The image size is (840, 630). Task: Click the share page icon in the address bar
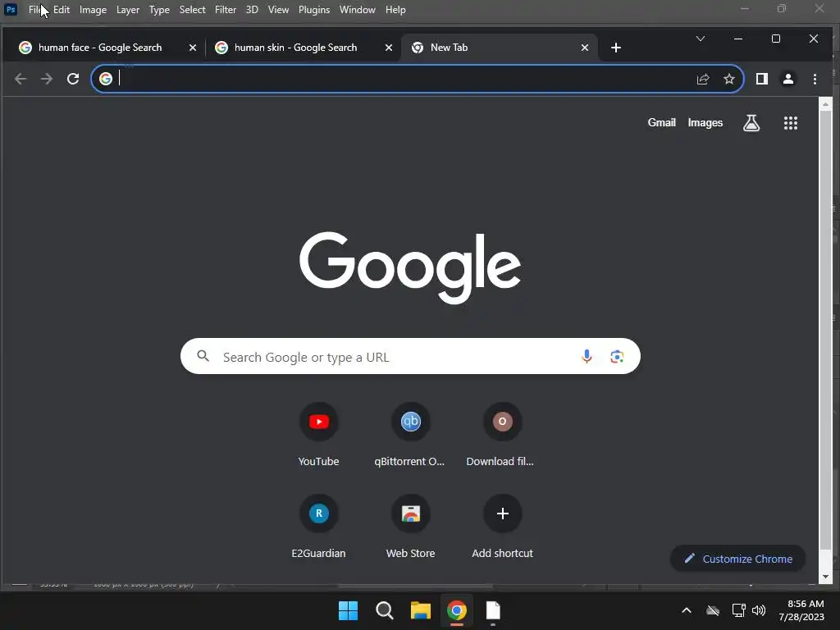pyautogui.click(x=703, y=80)
